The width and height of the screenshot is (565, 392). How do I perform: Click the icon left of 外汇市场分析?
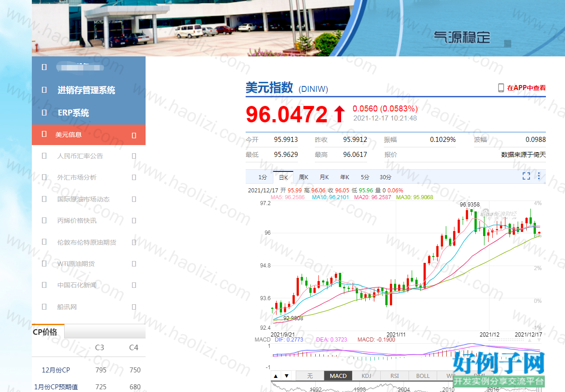[x=44, y=177]
